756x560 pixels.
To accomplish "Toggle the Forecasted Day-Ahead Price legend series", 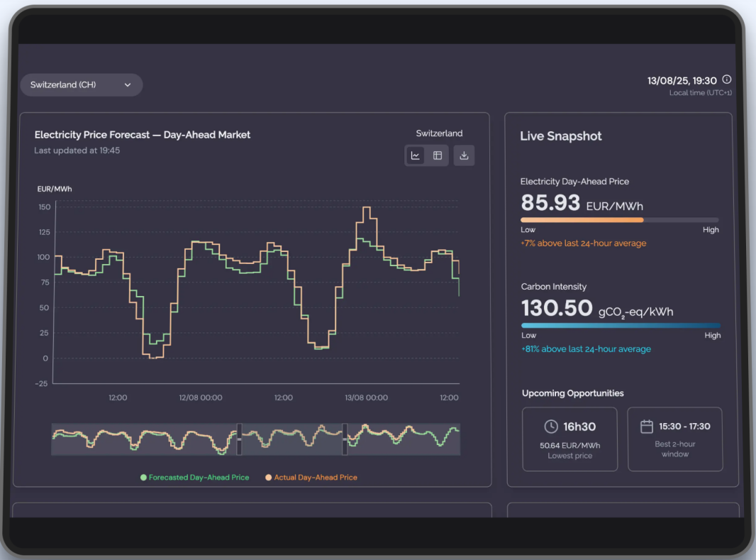I will [x=195, y=478].
